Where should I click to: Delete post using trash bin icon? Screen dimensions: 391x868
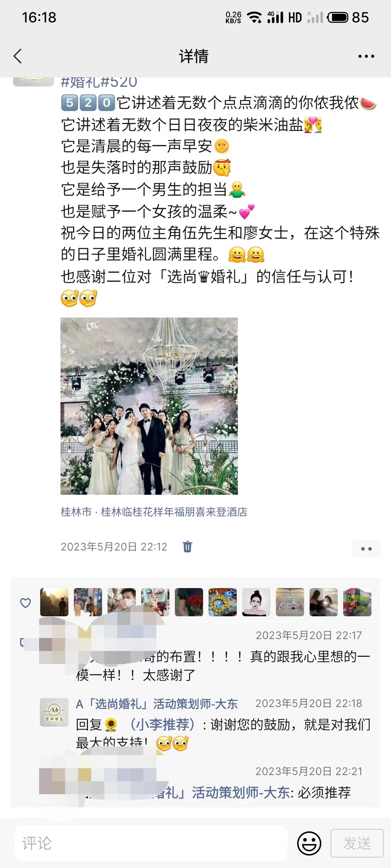[x=188, y=546]
